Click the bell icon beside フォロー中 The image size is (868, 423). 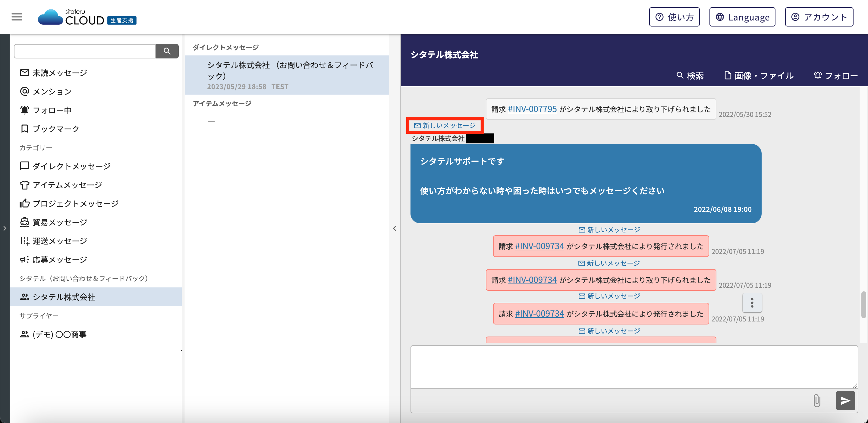point(25,110)
